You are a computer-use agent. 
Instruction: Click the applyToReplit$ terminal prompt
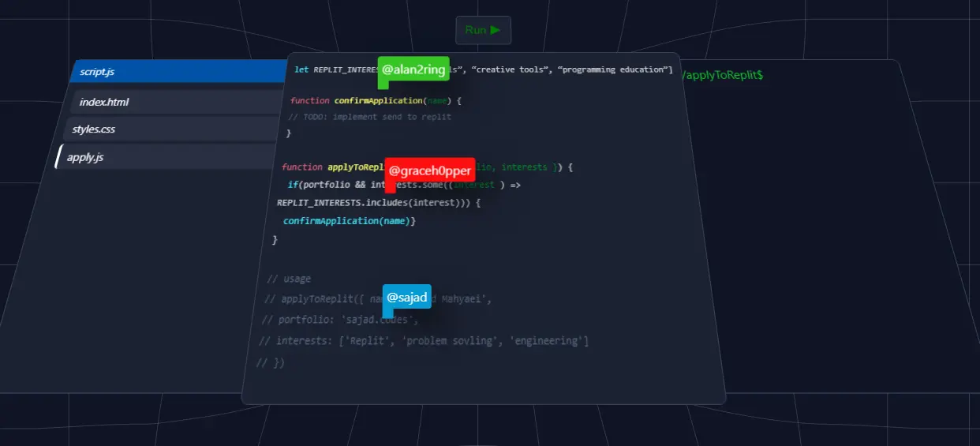click(x=721, y=75)
